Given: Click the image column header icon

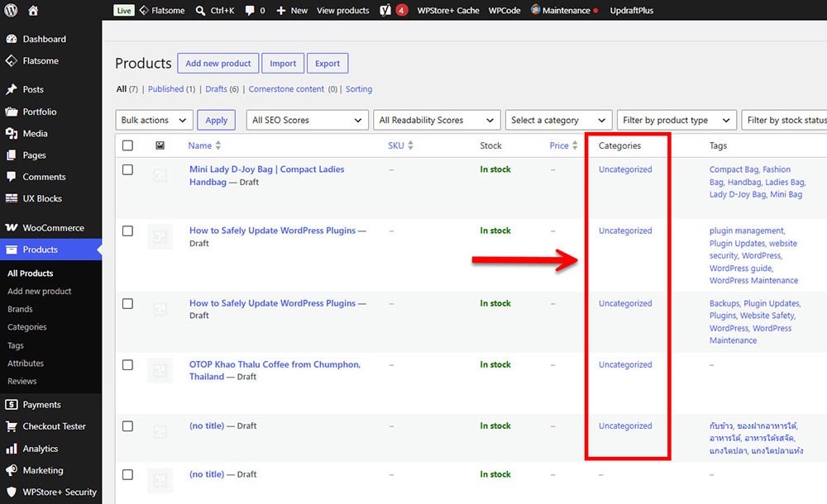Looking at the screenshot, I should (160, 145).
